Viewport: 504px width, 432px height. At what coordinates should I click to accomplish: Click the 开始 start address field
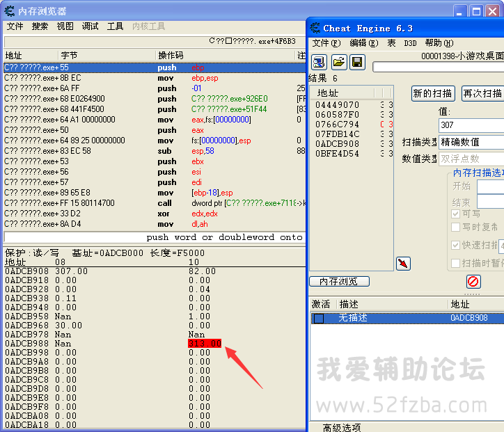point(491,186)
